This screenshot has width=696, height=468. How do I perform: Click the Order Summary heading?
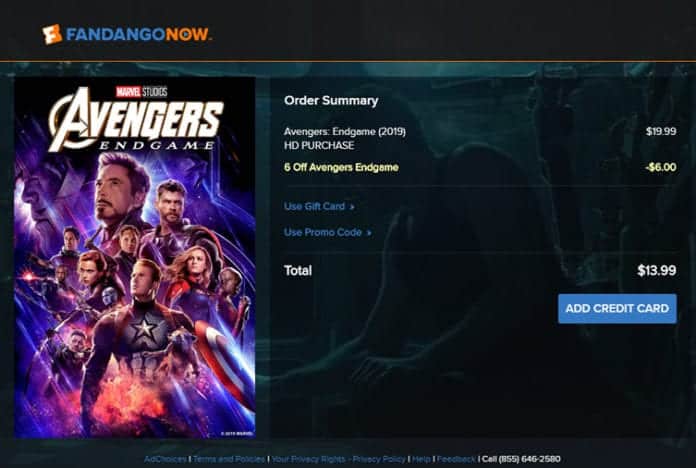pos(331,101)
